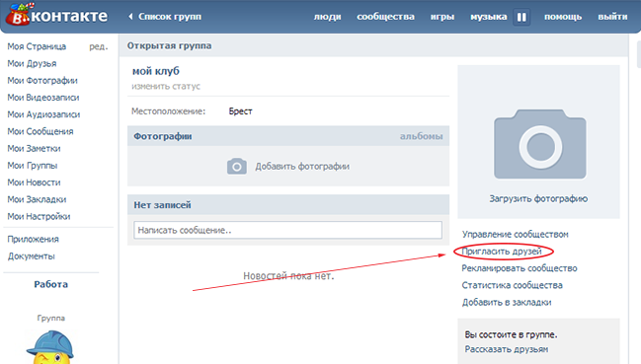Open Мои Новости in the sidebar
The image size is (641, 364).
34,182
